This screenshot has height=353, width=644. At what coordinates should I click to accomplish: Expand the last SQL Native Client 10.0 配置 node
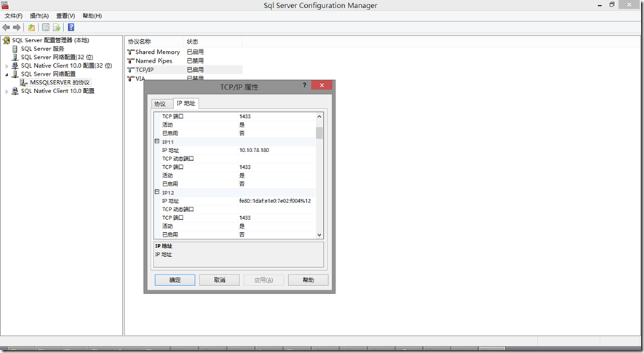coord(7,91)
